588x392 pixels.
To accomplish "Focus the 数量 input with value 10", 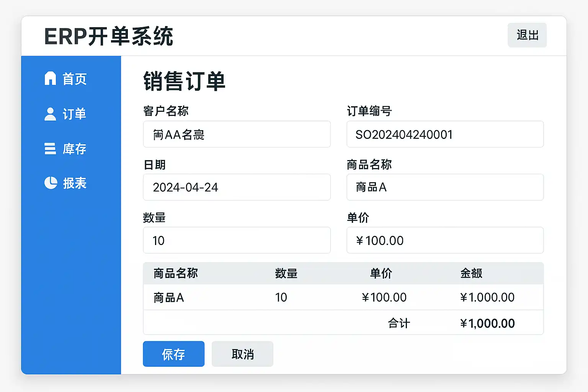I will pyautogui.click(x=237, y=240).
